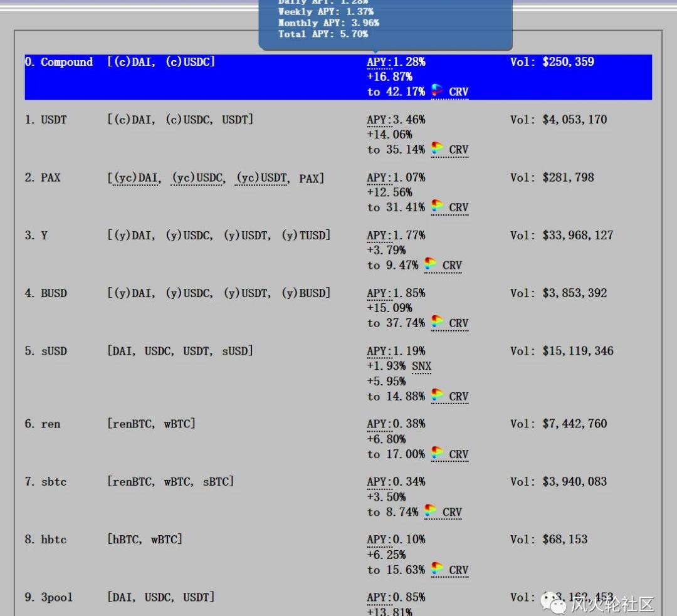
Task: Click the underlined (yc)DAI coin in PAX row
Action: [x=137, y=178]
